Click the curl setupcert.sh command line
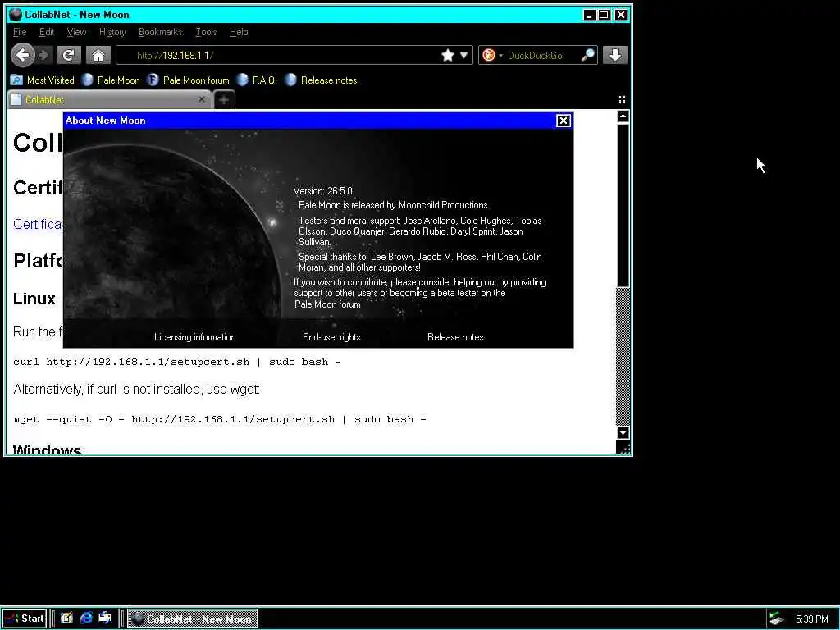840x630 pixels. [x=177, y=362]
